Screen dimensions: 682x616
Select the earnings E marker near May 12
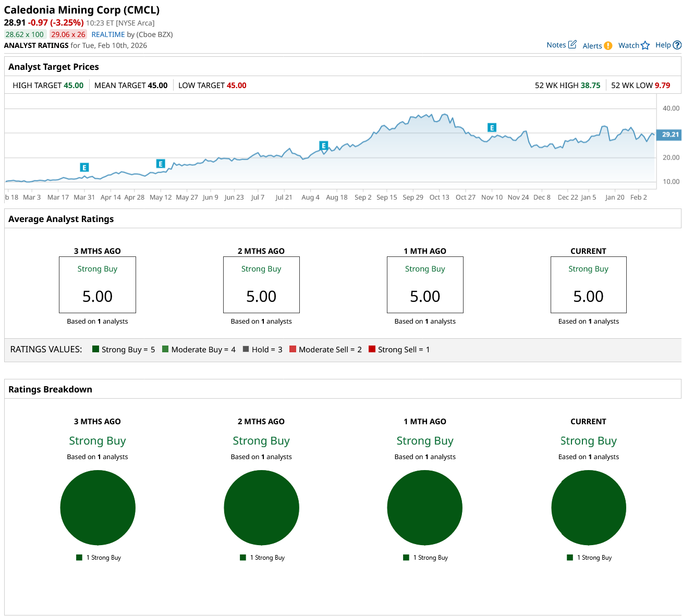[x=161, y=164]
